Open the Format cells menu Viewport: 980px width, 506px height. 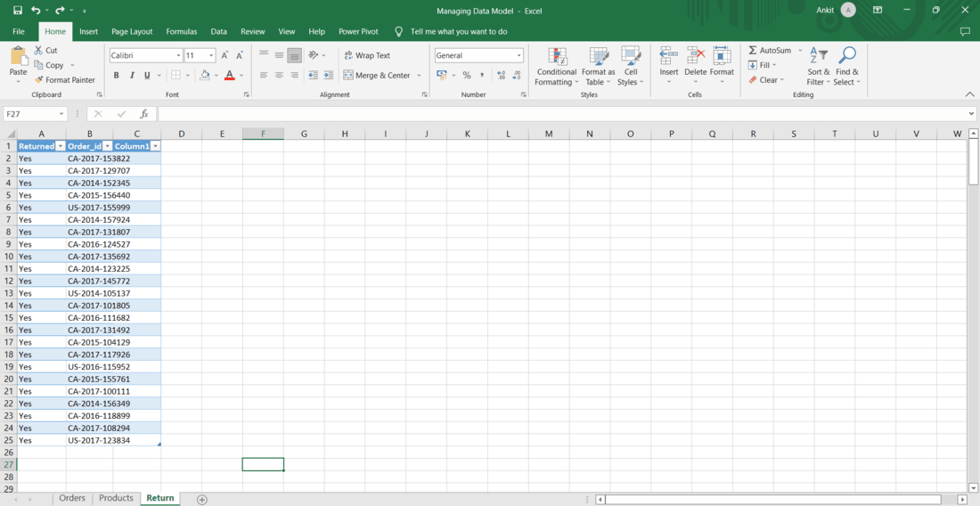pyautogui.click(x=722, y=67)
